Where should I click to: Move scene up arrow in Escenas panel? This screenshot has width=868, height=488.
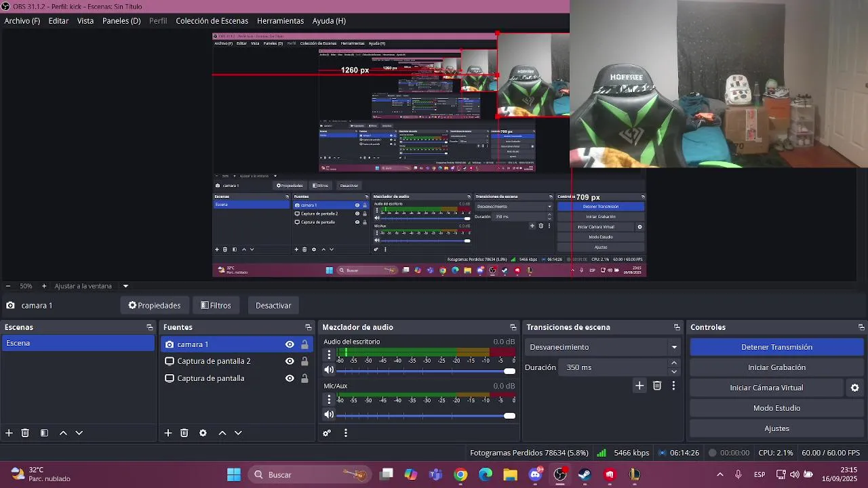[x=63, y=433]
